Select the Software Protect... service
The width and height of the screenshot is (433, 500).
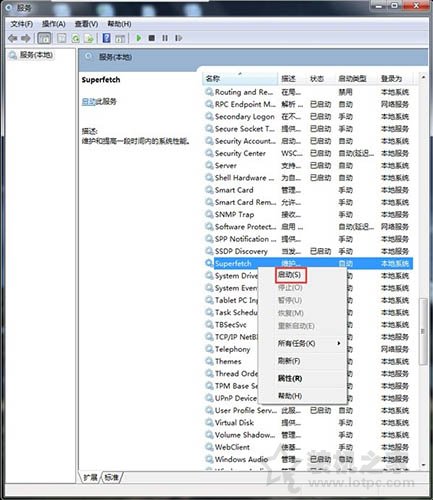click(x=308, y=227)
